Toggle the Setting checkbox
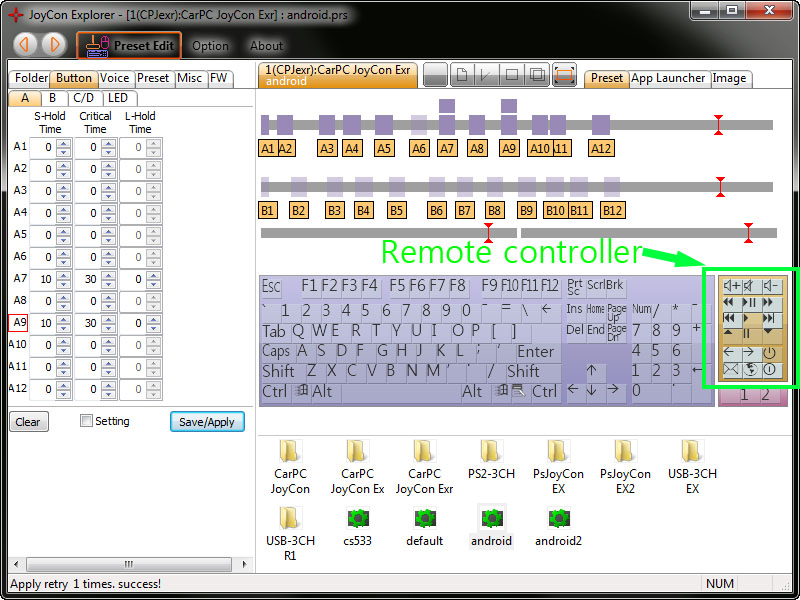 click(x=87, y=421)
